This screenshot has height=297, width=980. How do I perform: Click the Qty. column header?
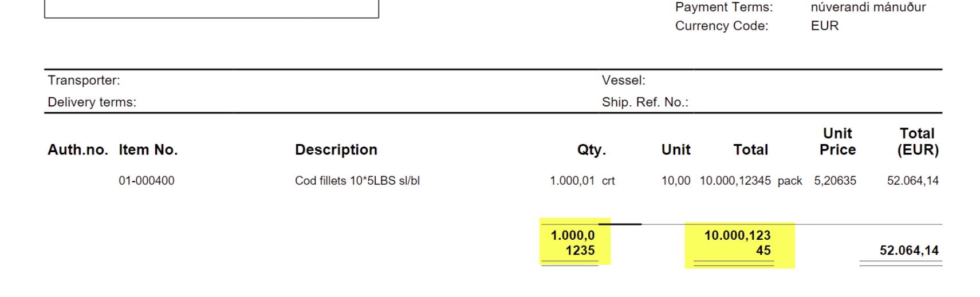(x=591, y=150)
